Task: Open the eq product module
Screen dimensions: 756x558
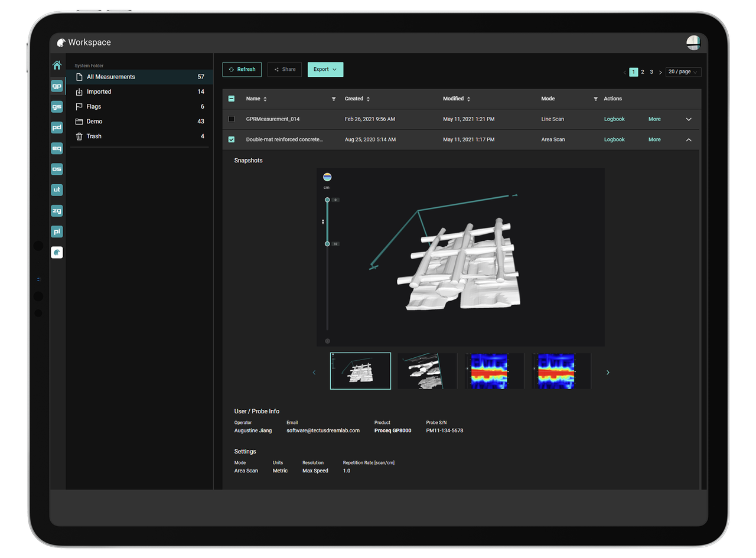Action: (57, 148)
